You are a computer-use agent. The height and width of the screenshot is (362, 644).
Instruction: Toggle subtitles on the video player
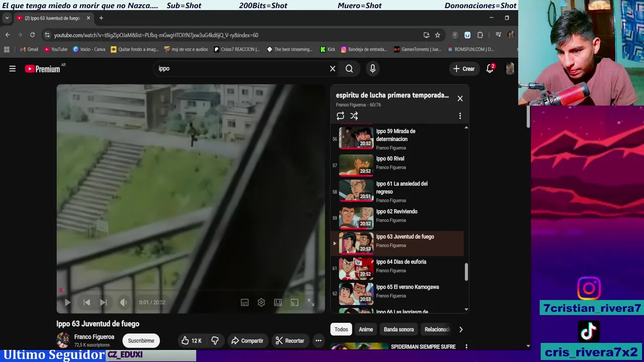[x=245, y=302]
